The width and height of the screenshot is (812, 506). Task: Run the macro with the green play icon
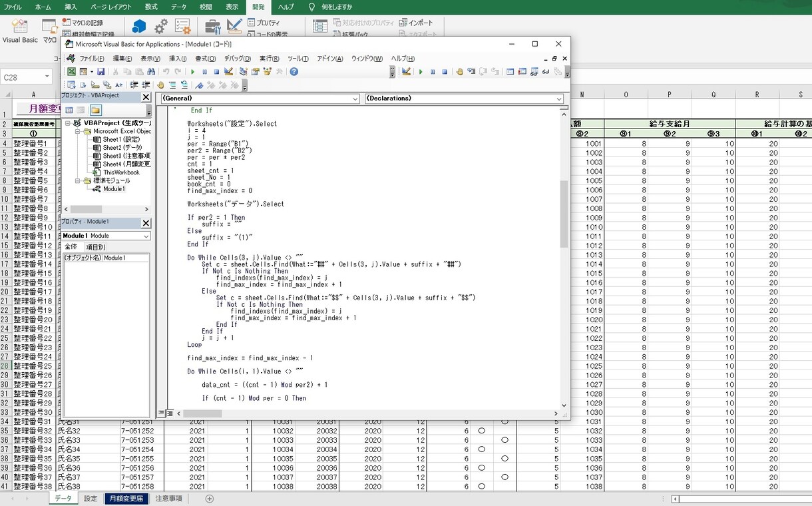tap(193, 72)
